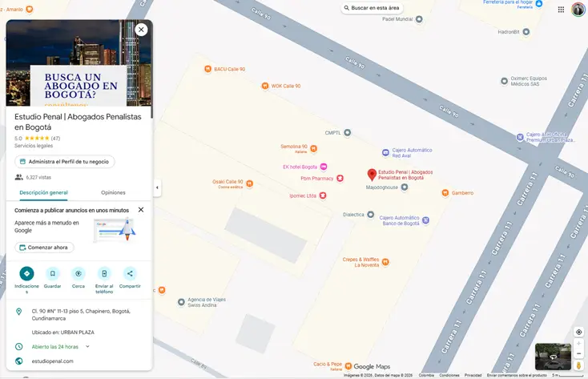Open the Street View thumbnail preview
The image size is (588, 379).
point(553,356)
